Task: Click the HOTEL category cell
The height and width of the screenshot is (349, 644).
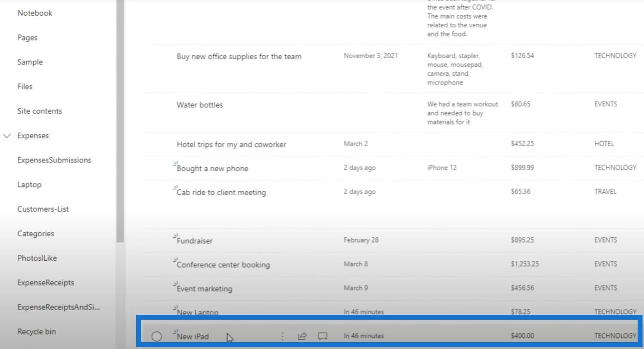Action: [x=604, y=144]
